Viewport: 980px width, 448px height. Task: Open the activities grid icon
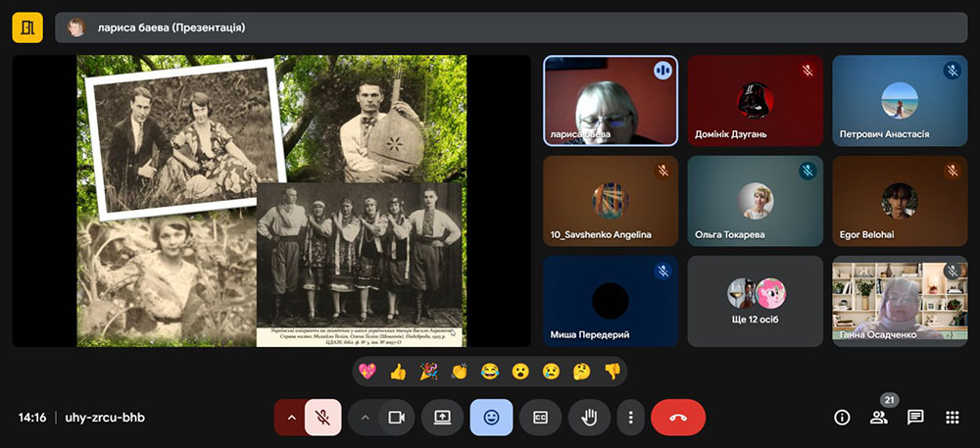point(952,418)
